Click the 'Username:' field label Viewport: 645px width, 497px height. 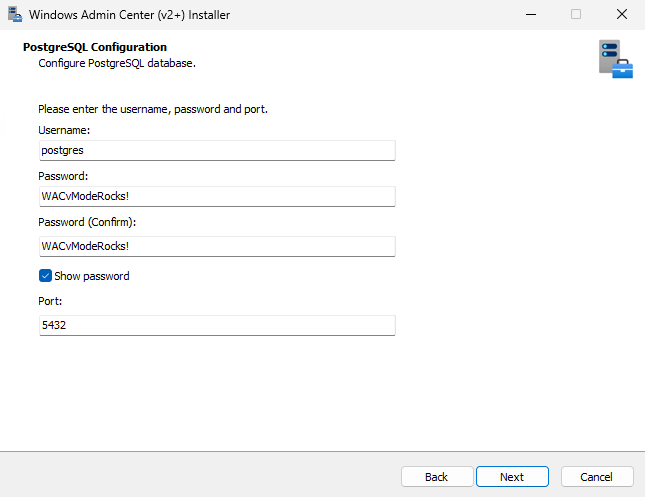[x=65, y=130]
